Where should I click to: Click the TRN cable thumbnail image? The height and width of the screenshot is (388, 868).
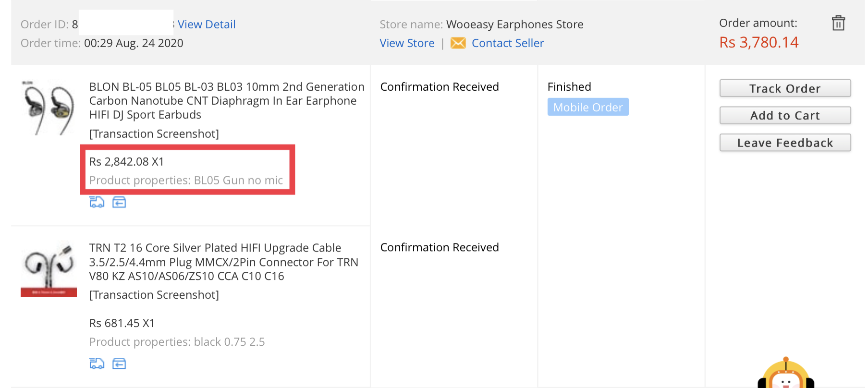tap(49, 269)
